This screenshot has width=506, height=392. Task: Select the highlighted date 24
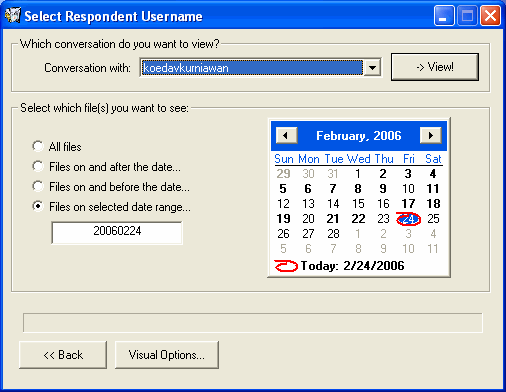408,219
